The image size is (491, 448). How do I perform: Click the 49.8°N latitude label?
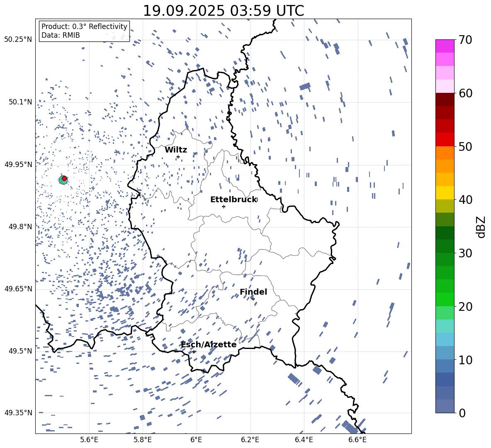[x=20, y=227]
